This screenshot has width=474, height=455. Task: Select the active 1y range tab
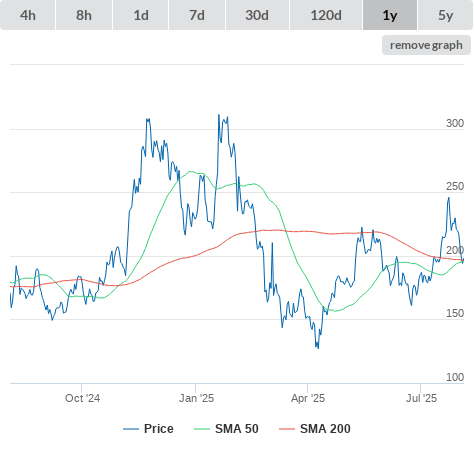[390, 15]
